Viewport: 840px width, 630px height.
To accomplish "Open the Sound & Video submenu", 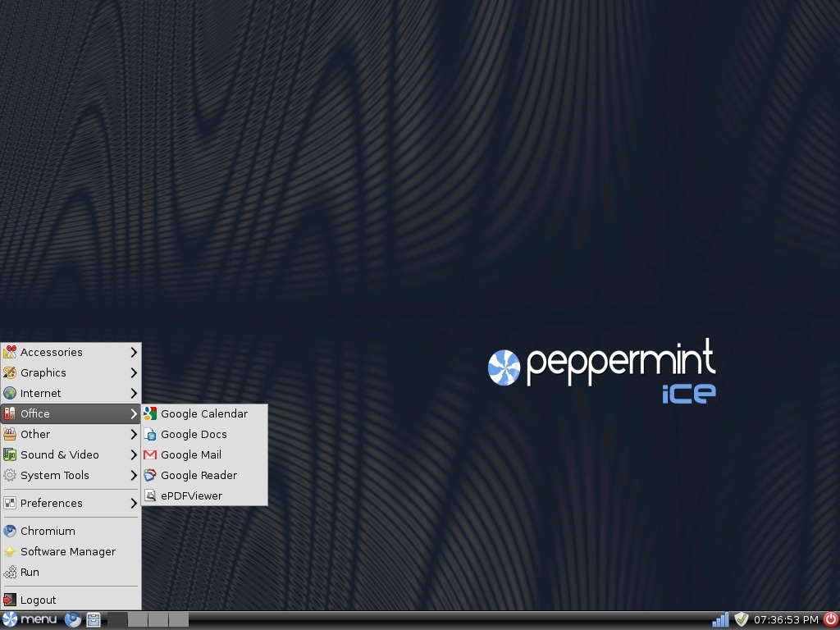I will (x=71, y=454).
